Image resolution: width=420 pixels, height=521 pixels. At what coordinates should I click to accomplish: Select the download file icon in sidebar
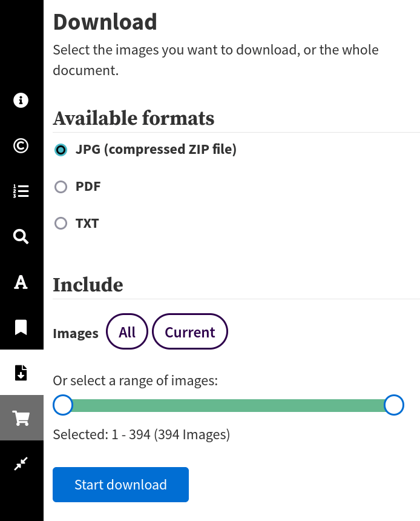coord(21,373)
